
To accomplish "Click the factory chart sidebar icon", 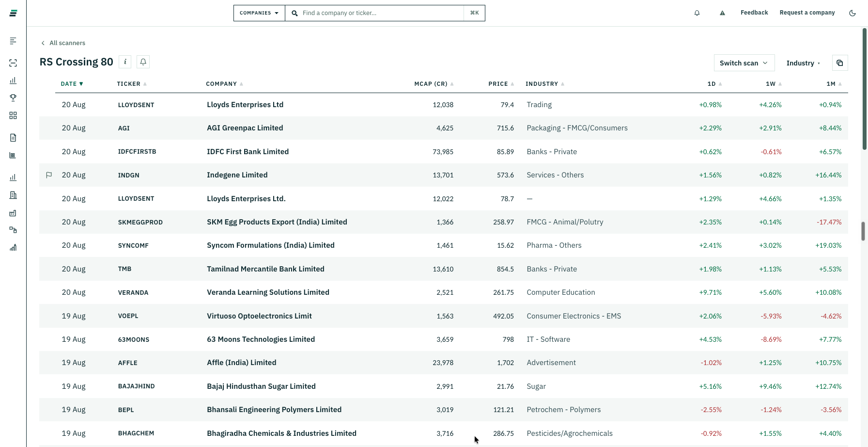I will coord(13,213).
